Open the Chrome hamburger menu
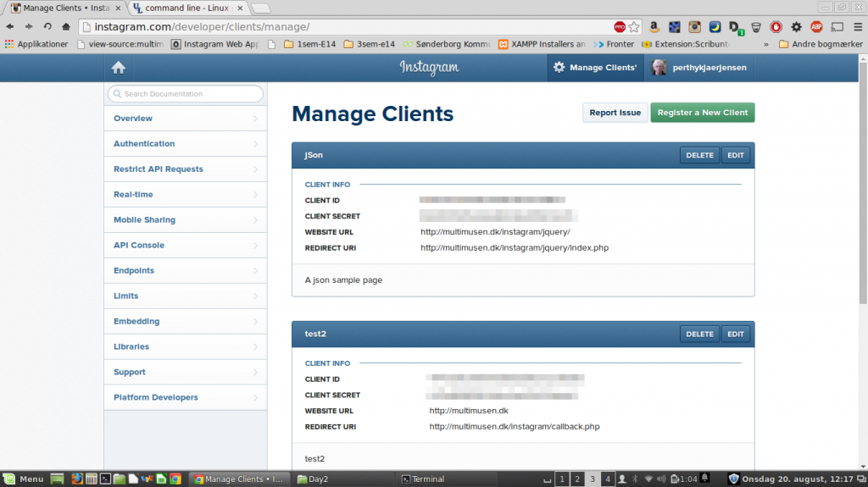This screenshot has height=487, width=868. 858,26
